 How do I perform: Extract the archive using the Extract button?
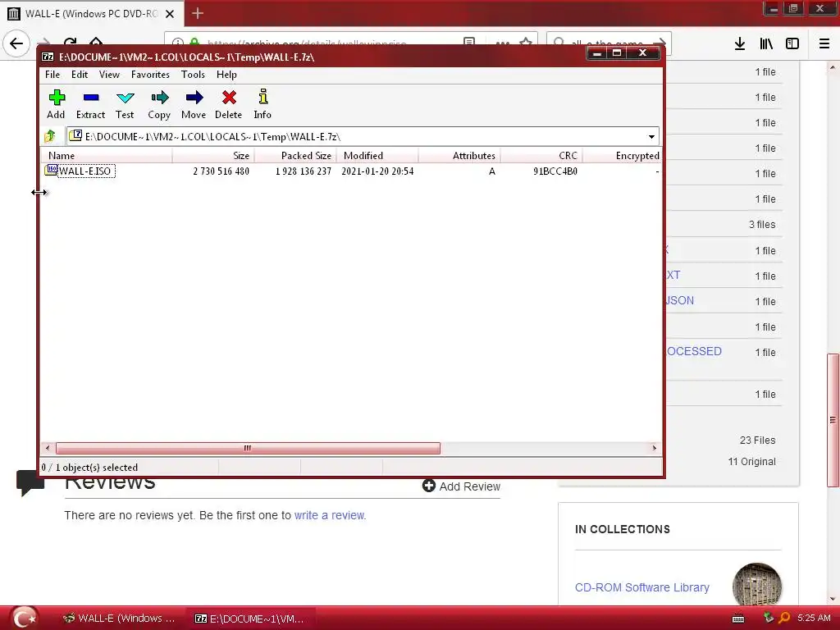[x=90, y=104]
